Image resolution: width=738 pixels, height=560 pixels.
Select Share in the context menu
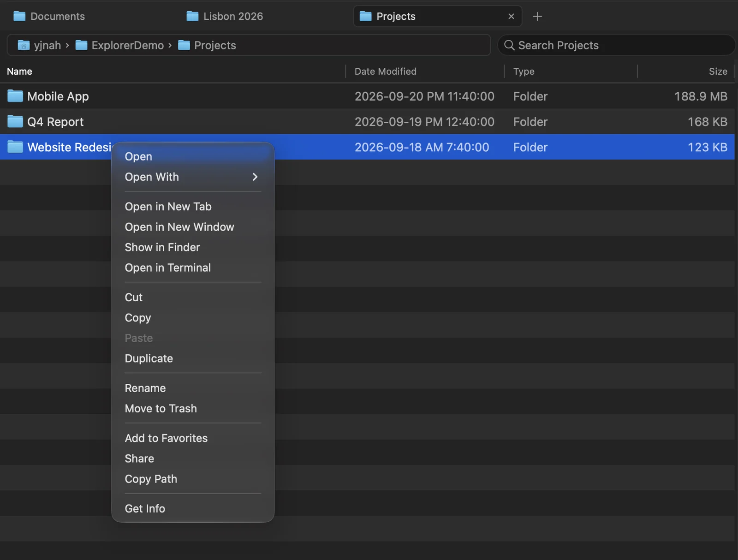[193, 459]
